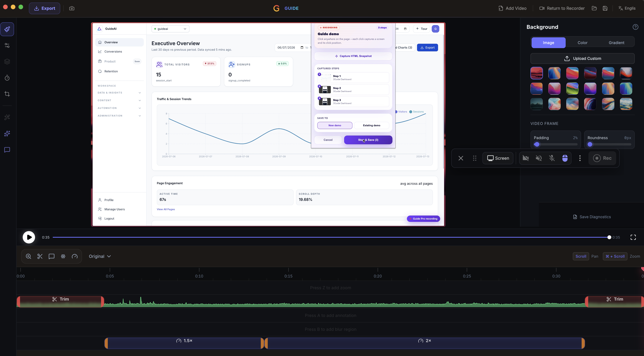
Task: Add an annotation with the speech bubble tool
Action: click(x=52, y=256)
